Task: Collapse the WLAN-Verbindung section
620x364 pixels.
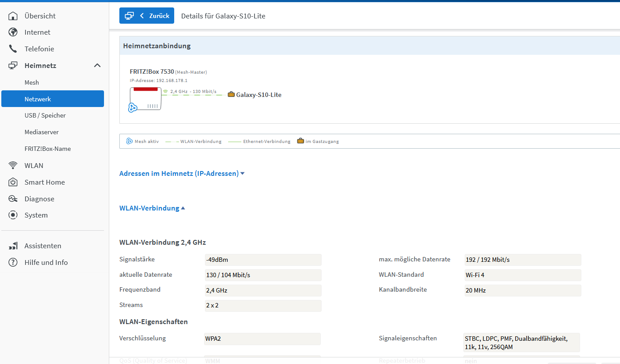Action: [152, 208]
